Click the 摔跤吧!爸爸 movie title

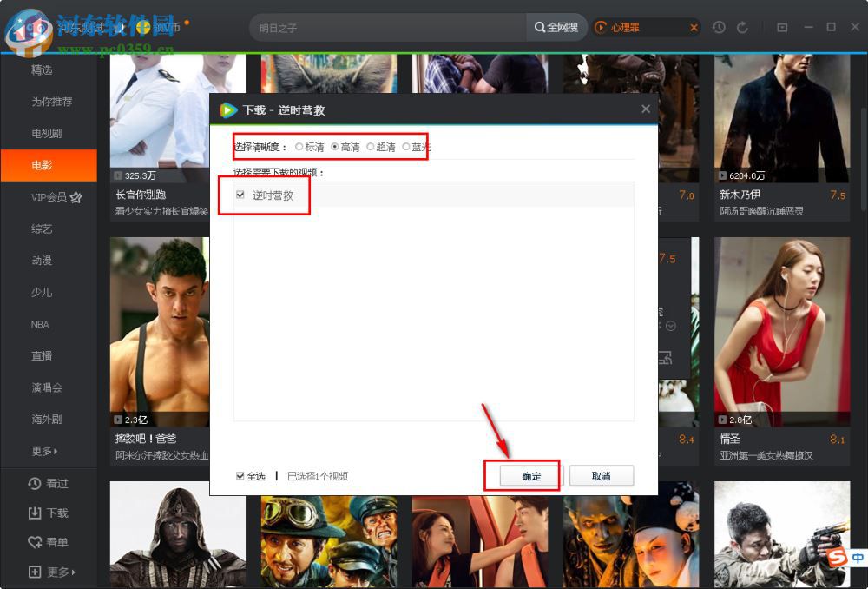pos(146,439)
